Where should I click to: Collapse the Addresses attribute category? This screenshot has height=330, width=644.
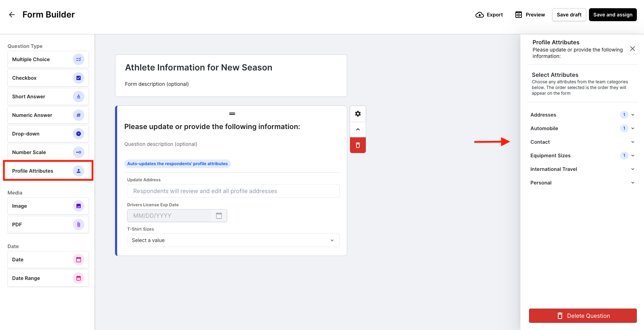point(633,114)
